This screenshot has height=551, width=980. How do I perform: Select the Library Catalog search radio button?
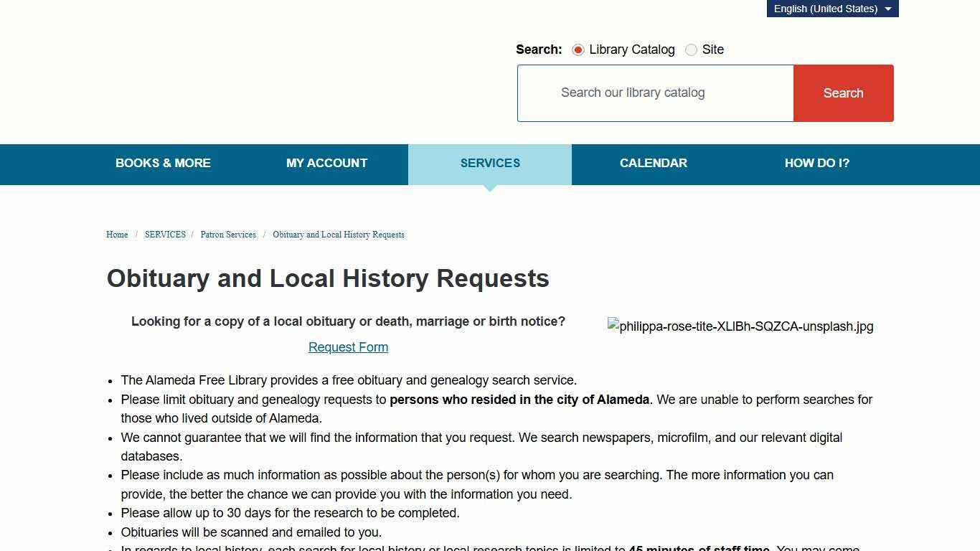point(578,50)
